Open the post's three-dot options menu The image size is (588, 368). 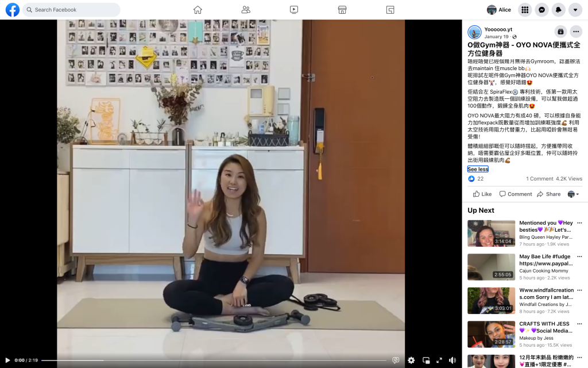pyautogui.click(x=576, y=32)
